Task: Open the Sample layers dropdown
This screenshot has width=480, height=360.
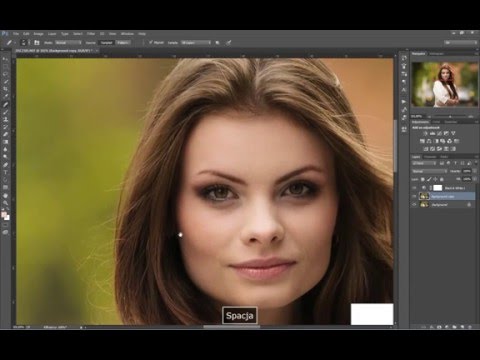Action: click(196, 43)
